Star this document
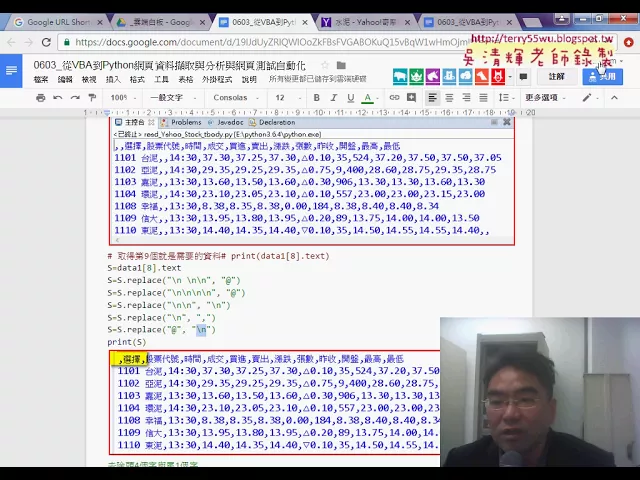Screen dimensions: 640x480 click(x=325, y=65)
